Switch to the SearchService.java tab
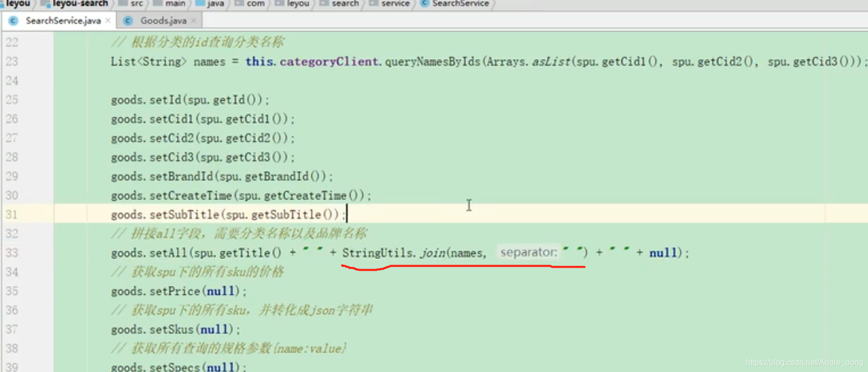 click(x=63, y=21)
